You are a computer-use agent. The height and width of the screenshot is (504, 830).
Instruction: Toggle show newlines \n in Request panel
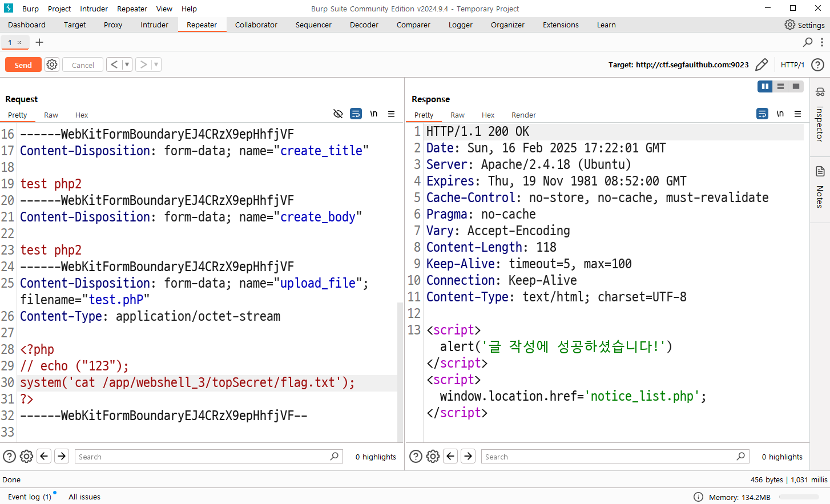373,114
